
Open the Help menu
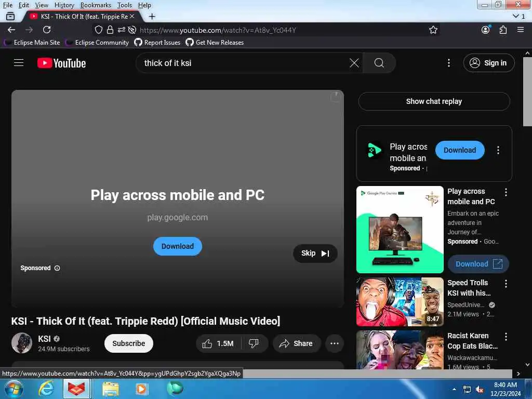click(144, 5)
